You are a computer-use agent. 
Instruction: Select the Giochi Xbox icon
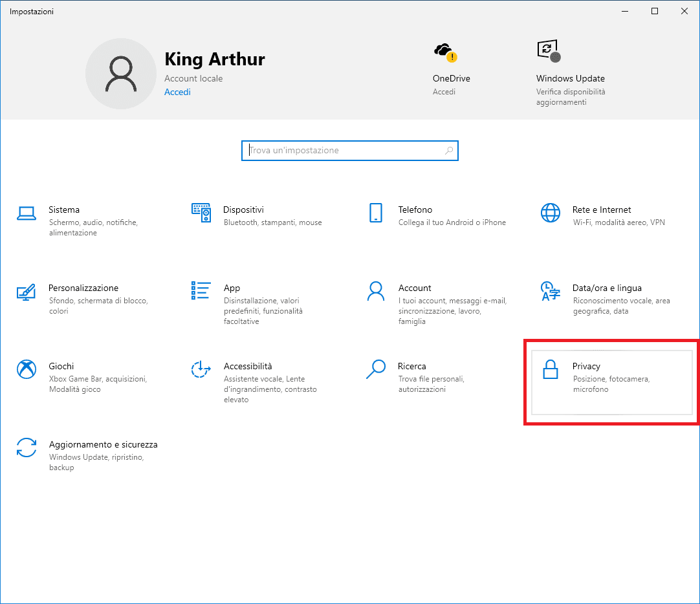coord(26,370)
